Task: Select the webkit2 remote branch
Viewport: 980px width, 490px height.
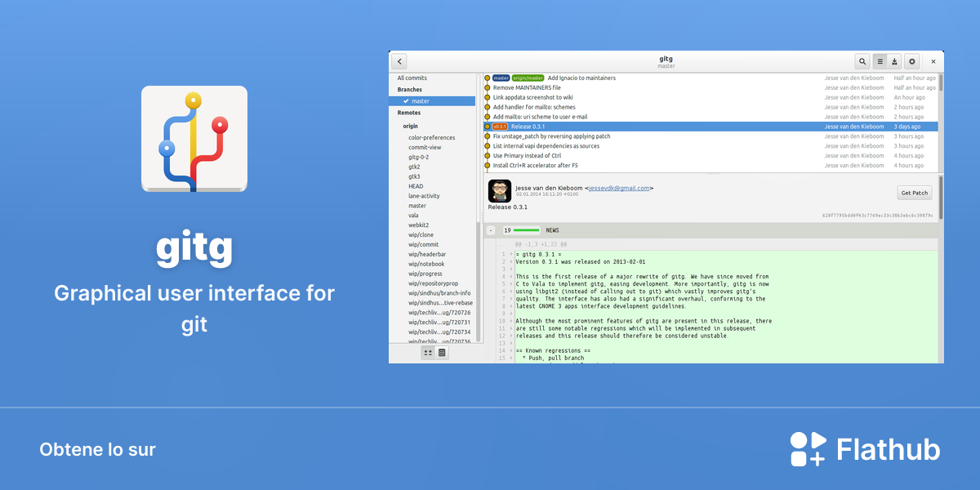Action: 419,225
